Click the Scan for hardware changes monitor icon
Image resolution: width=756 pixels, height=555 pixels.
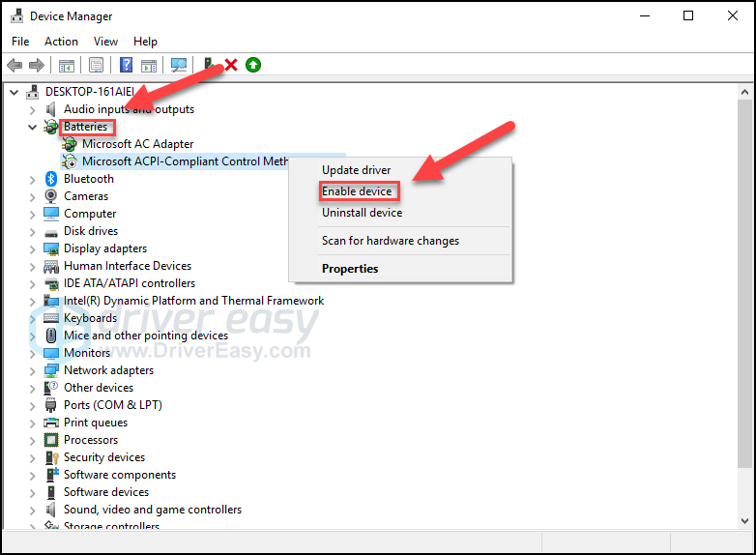click(179, 65)
